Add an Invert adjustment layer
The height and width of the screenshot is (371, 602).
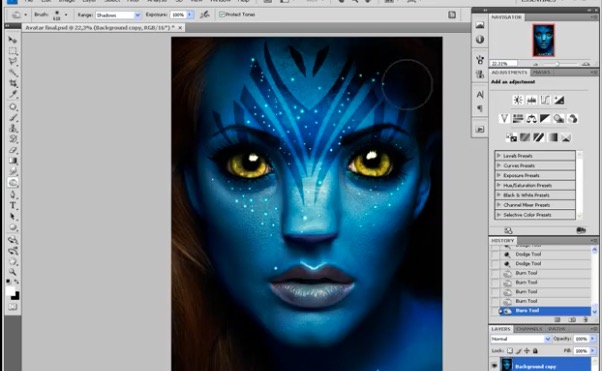[x=511, y=137]
